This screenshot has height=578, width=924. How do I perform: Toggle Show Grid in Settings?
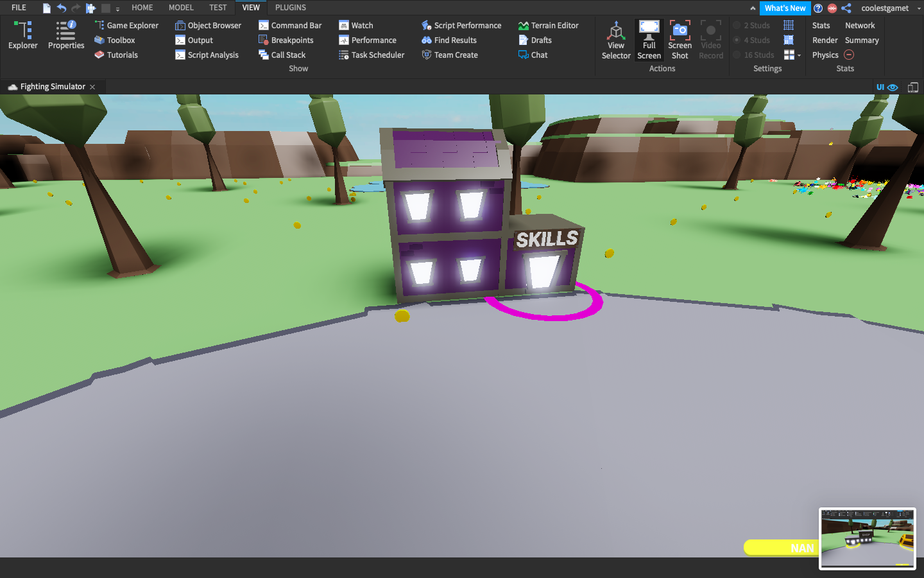pos(789,25)
